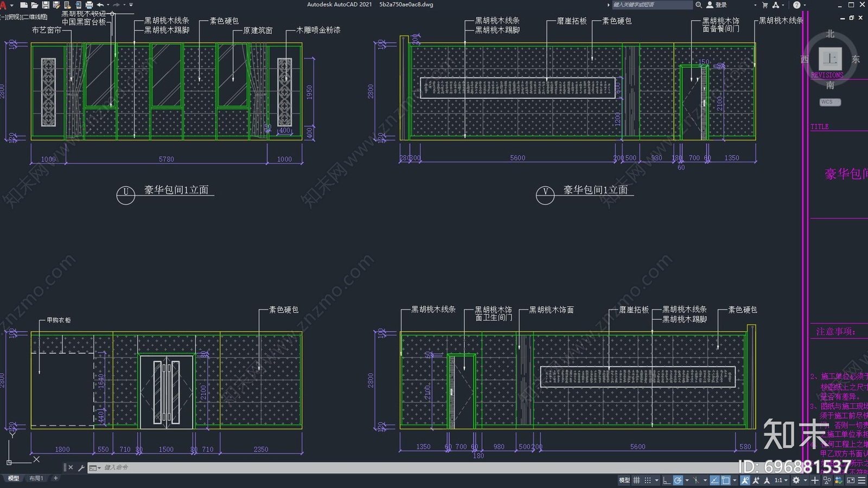
Task: Click the annotation scale of current view icon
Action: click(767, 480)
